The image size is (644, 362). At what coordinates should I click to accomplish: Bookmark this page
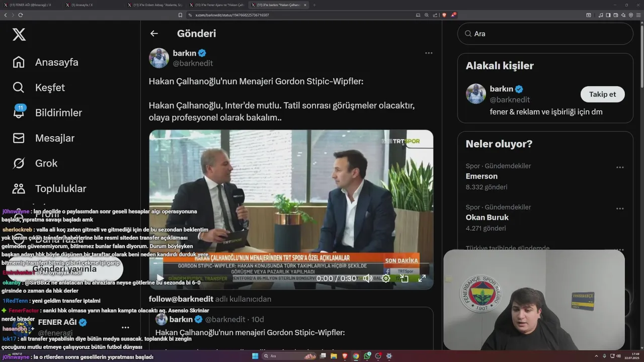181,15
